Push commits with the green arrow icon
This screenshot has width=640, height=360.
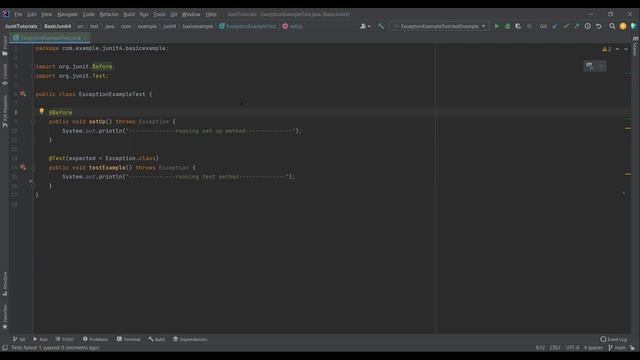pos(577,26)
